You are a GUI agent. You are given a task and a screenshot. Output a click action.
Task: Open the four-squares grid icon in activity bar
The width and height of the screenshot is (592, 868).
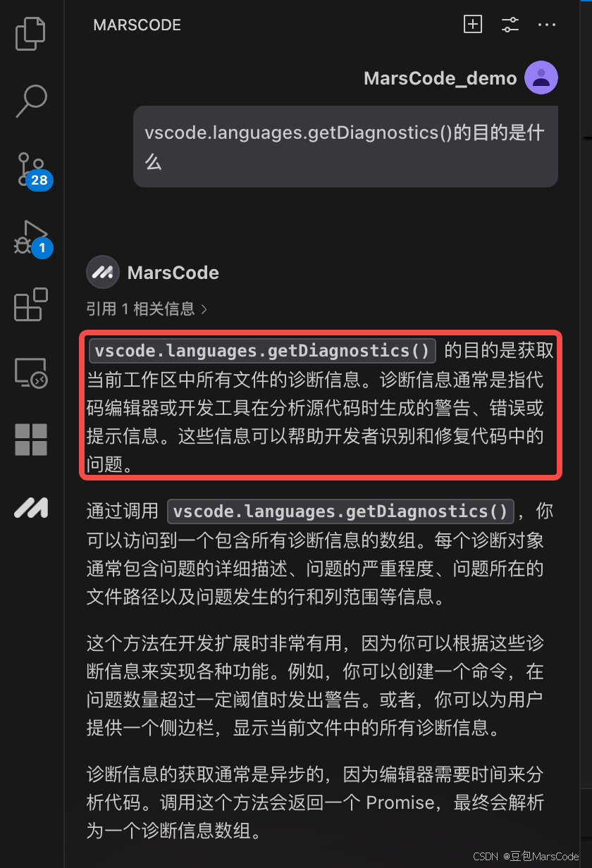(x=31, y=440)
